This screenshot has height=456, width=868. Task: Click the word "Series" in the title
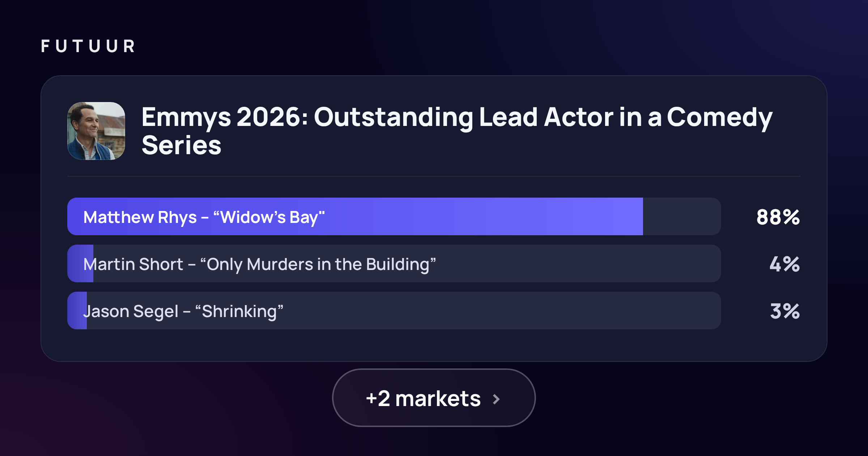click(181, 145)
